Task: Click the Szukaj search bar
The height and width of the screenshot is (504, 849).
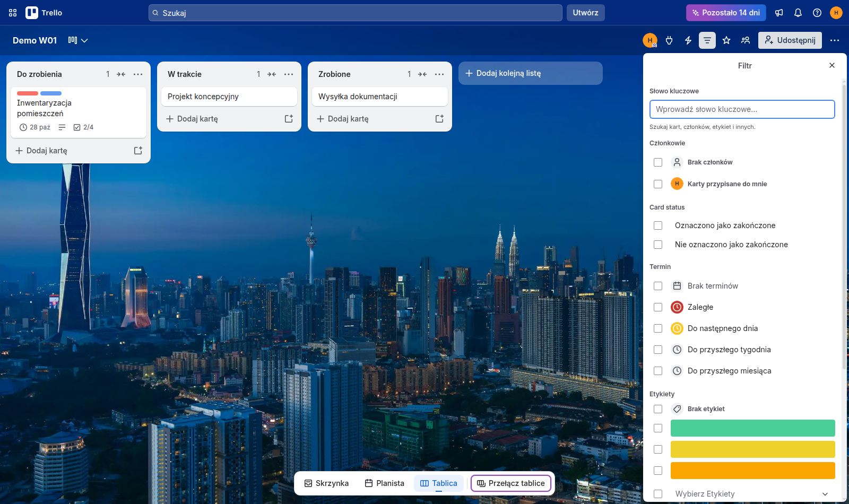Action: click(x=356, y=13)
